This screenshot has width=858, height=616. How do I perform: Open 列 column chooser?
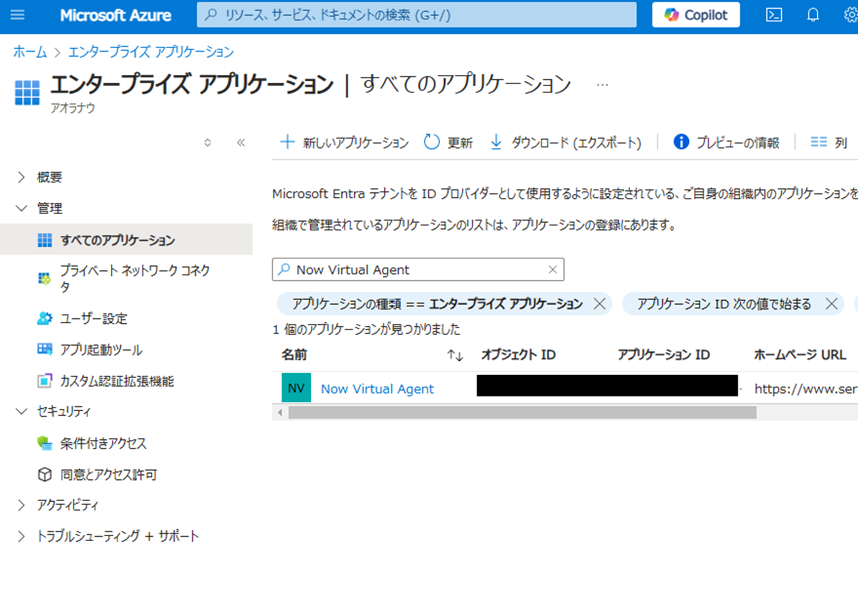coord(829,142)
